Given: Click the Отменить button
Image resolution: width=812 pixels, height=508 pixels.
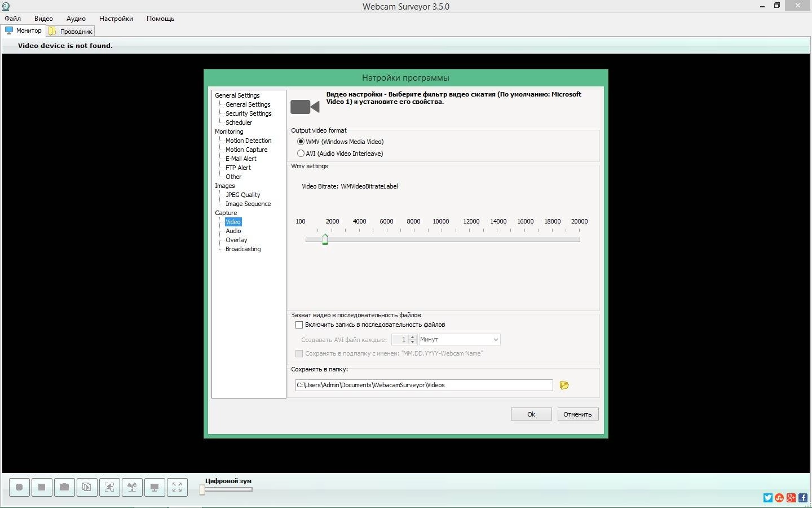Looking at the screenshot, I should click(577, 414).
